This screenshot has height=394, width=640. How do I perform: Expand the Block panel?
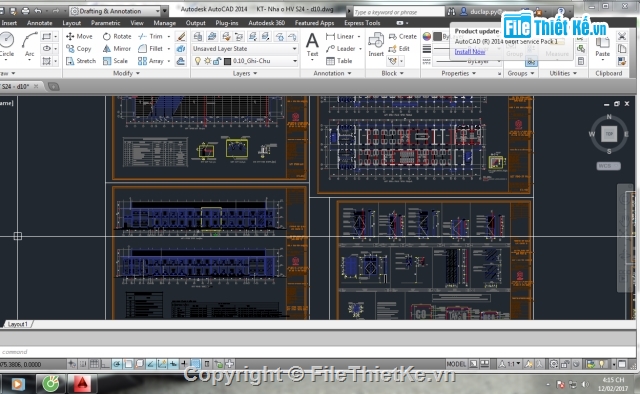[x=392, y=73]
